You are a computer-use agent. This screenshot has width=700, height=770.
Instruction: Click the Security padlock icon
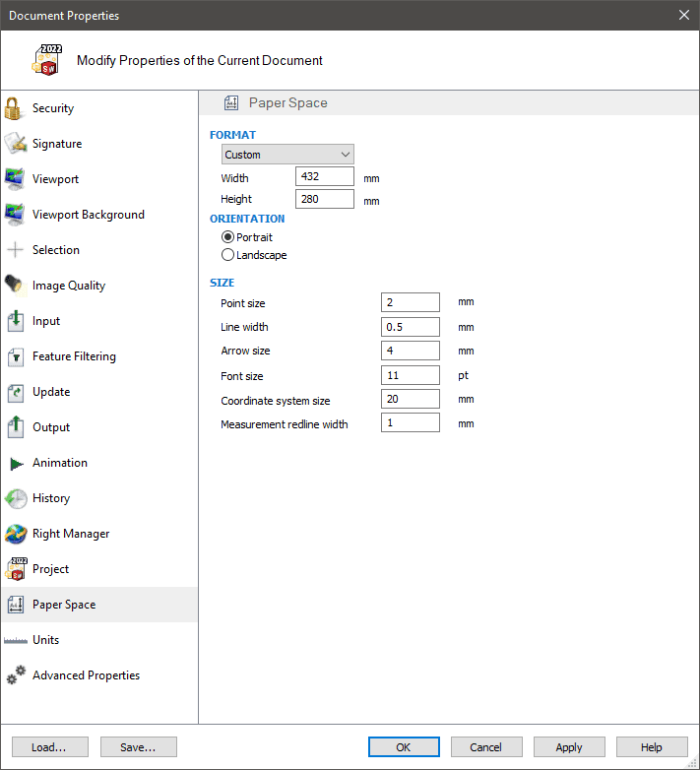point(13,108)
